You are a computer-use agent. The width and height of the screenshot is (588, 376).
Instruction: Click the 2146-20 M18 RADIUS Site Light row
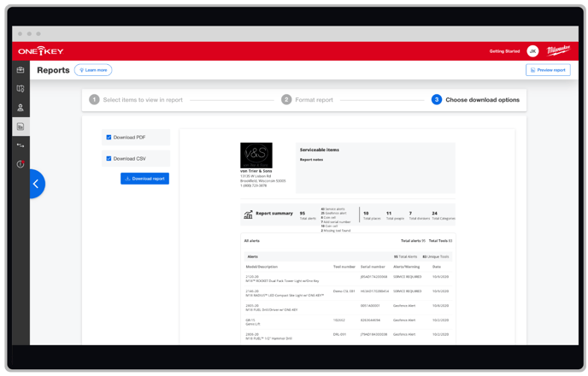348,293
